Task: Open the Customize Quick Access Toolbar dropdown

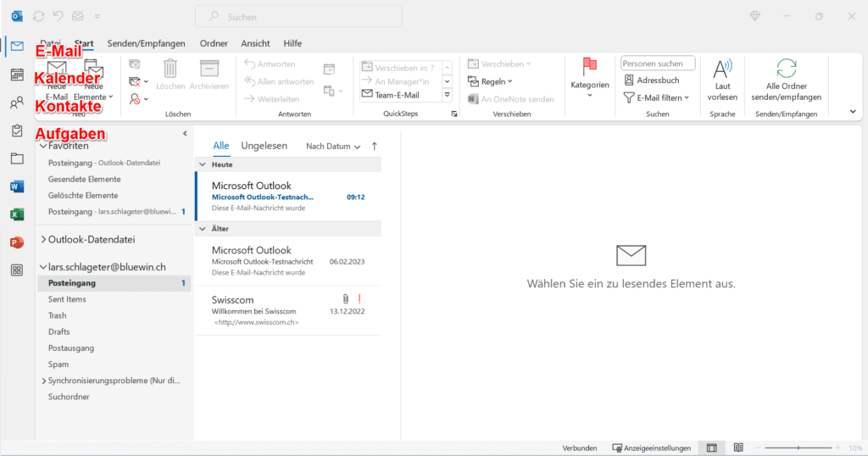Action: pyautogui.click(x=97, y=17)
